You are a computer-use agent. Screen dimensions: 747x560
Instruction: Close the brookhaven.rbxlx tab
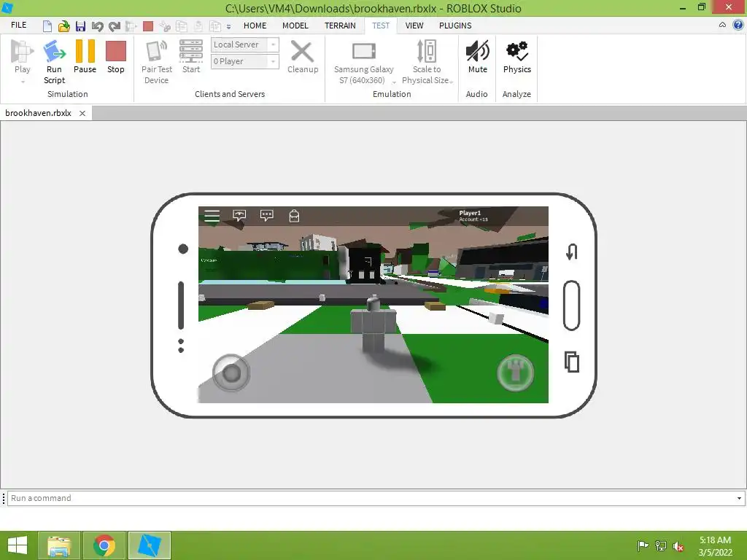tap(82, 113)
